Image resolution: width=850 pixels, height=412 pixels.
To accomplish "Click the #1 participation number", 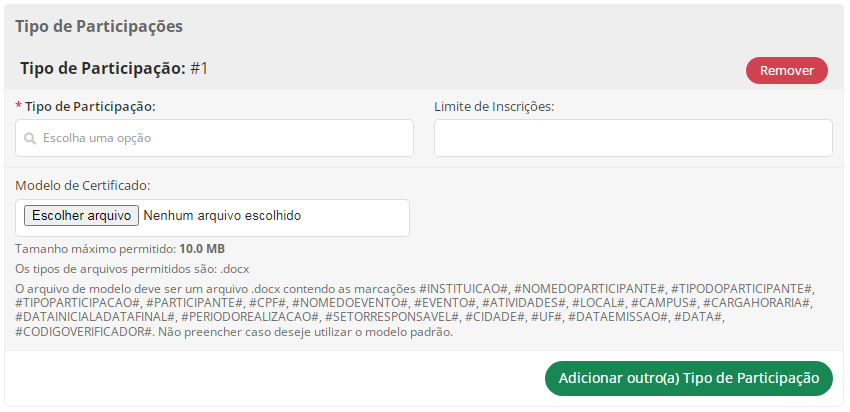I will (x=199, y=69).
